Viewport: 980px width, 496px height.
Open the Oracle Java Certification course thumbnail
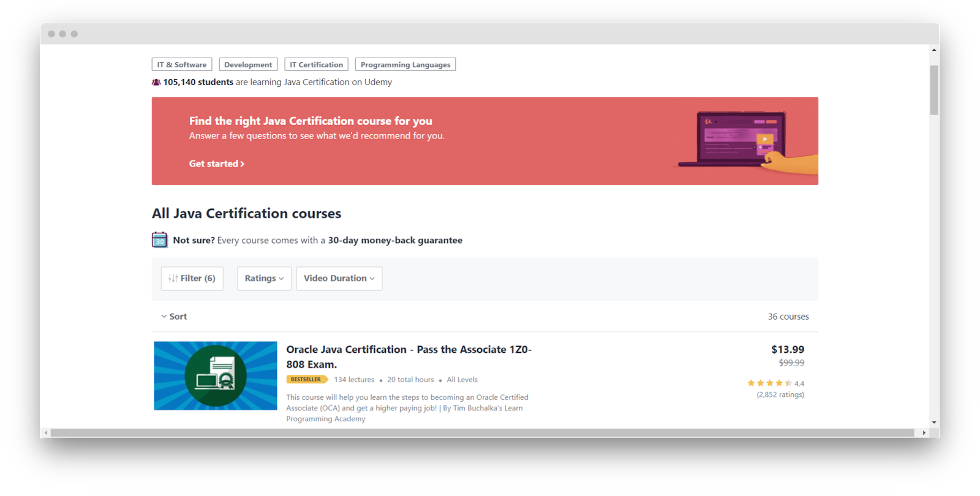[x=216, y=375]
